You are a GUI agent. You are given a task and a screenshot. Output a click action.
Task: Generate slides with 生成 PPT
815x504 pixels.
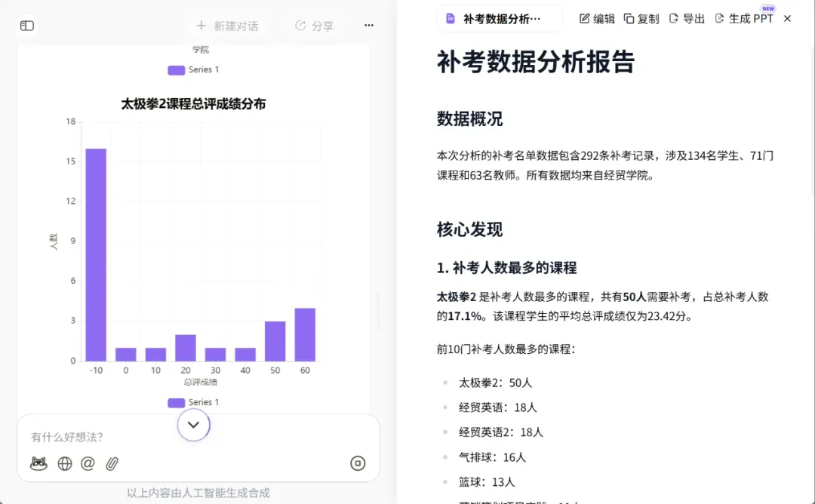pyautogui.click(x=744, y=19)
